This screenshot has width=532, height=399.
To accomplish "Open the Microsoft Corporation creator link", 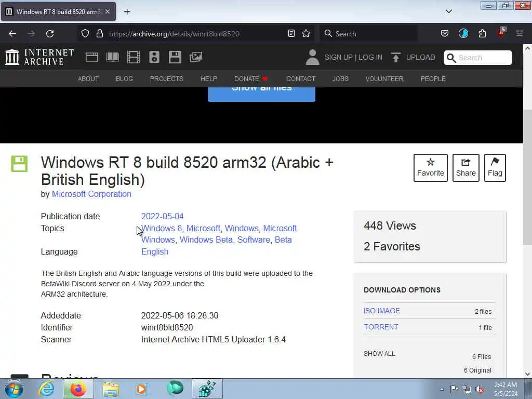I will pos(91,194).
